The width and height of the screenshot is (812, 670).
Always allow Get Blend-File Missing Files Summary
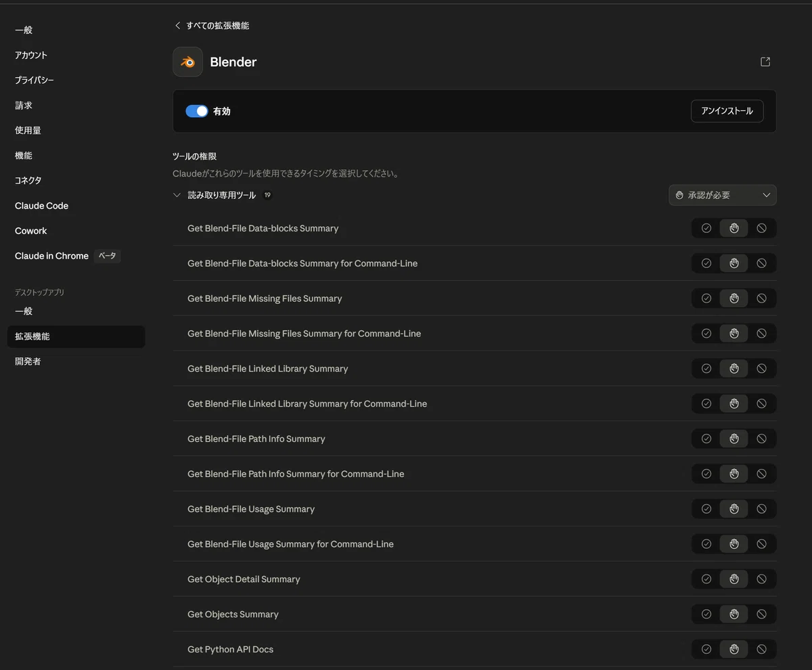706,298
